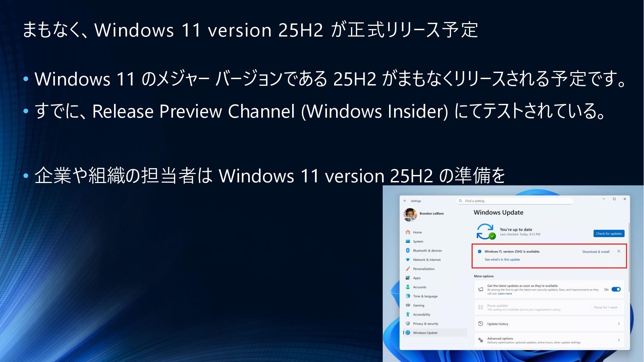Click the Brandon LeBlanc name text

click(x=432, y=214)
